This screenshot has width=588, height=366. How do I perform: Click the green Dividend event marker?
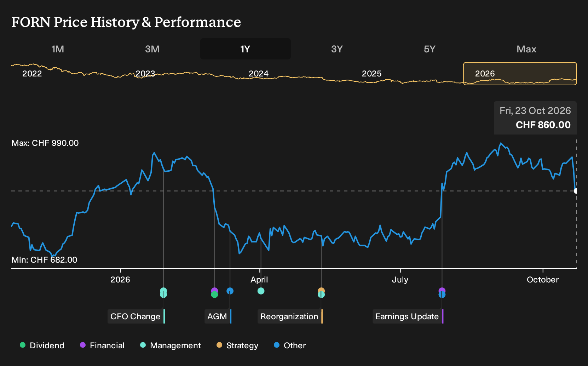(x=214, y=294)
